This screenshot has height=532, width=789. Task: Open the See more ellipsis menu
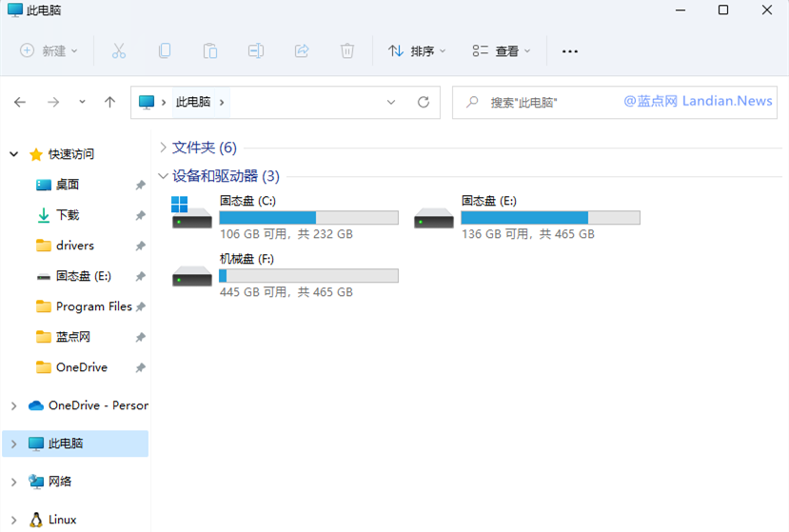[570, 51]
